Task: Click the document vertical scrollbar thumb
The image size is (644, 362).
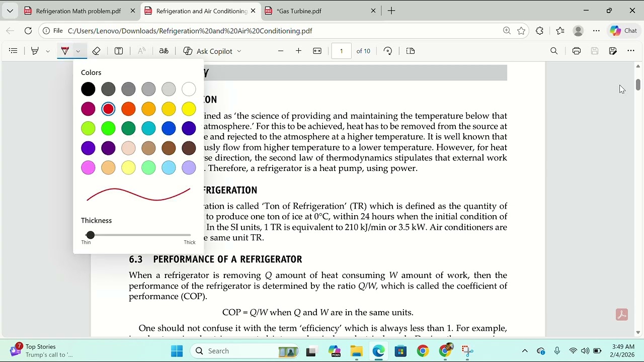Action: (638, 84)
